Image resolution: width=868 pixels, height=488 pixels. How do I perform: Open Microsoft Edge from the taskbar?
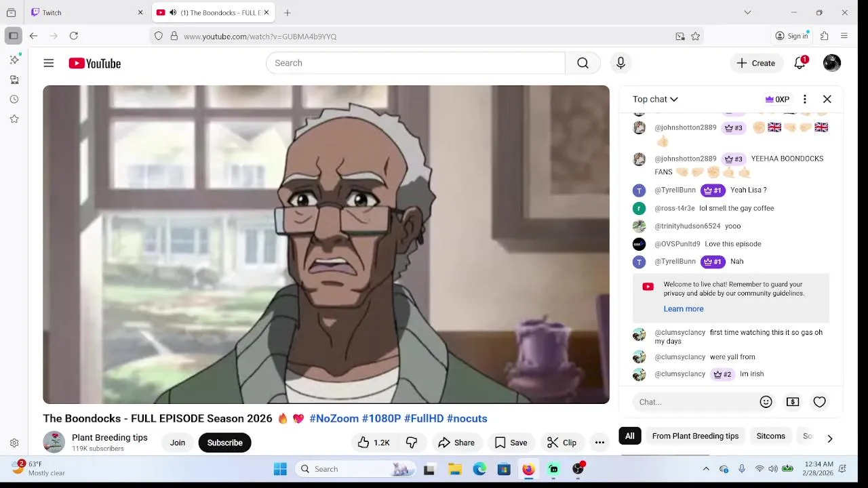click(479, 469)
